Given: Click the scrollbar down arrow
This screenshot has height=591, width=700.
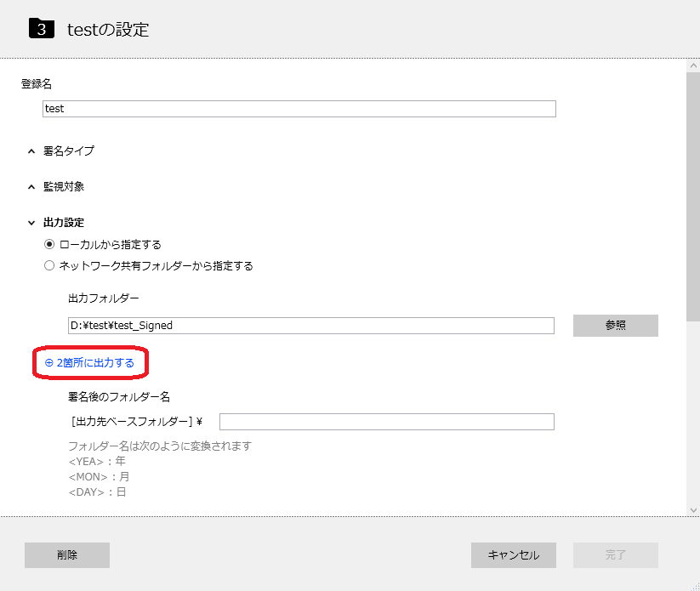Looking at the screenshot, I should [693, 509].
